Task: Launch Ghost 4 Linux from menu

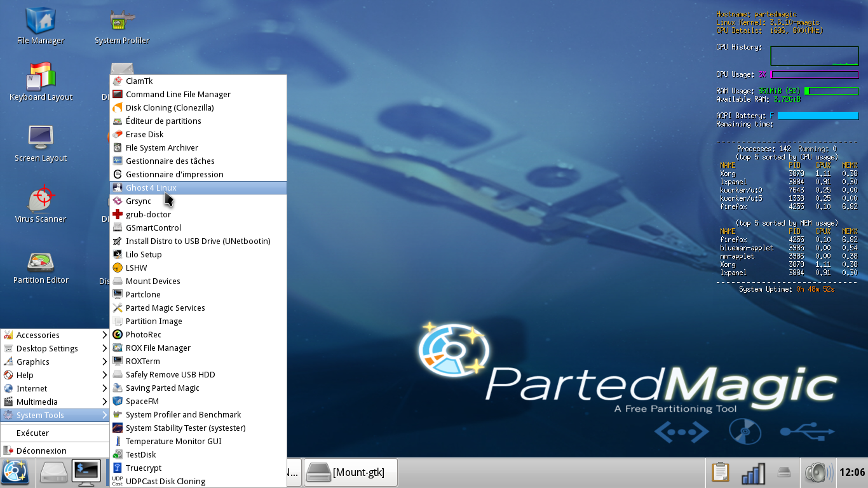Action: 198,187
